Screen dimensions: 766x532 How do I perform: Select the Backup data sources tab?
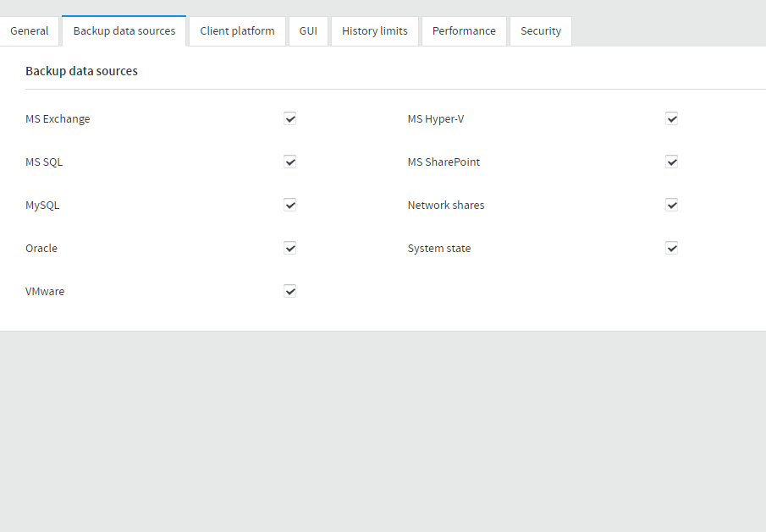[x=124, y=31]
